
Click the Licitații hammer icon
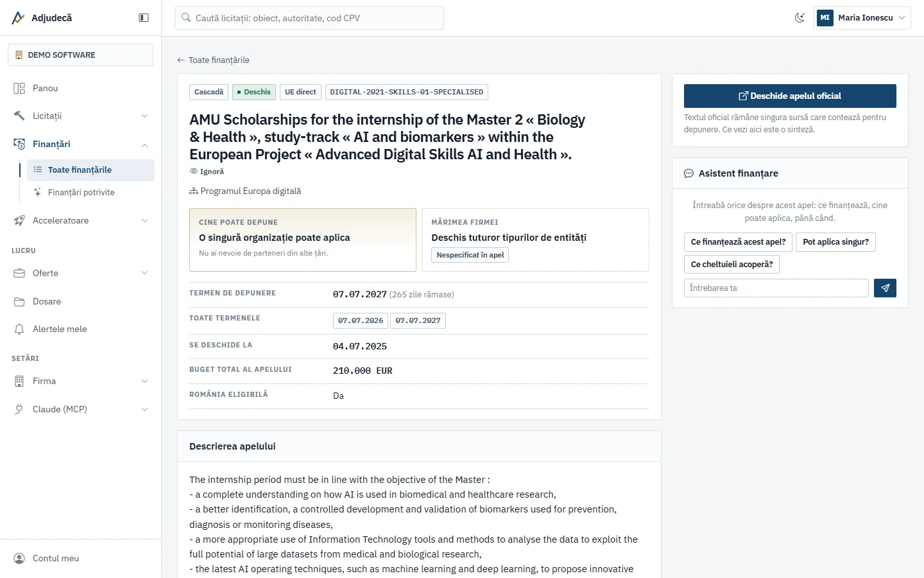coord(19,116)
